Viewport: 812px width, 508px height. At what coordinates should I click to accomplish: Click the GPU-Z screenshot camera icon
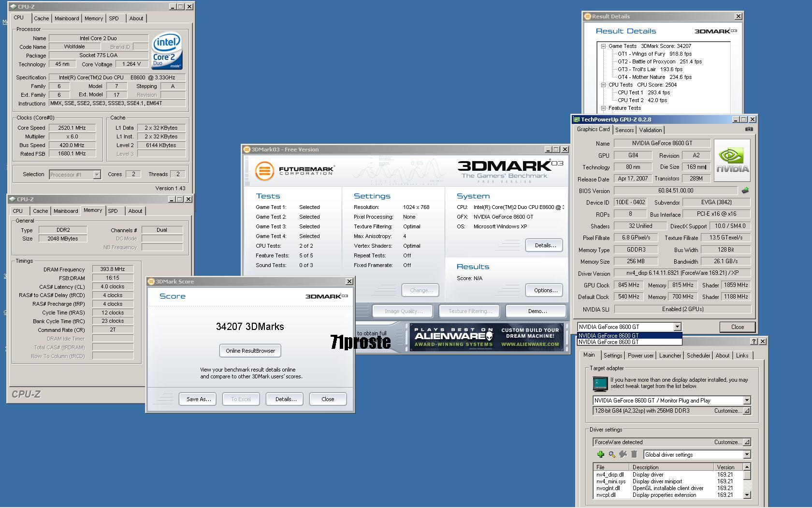click(749, 129)
